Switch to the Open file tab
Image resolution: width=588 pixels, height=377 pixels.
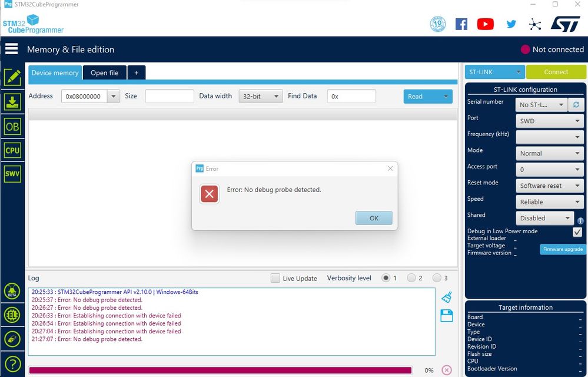click(104, 73)
